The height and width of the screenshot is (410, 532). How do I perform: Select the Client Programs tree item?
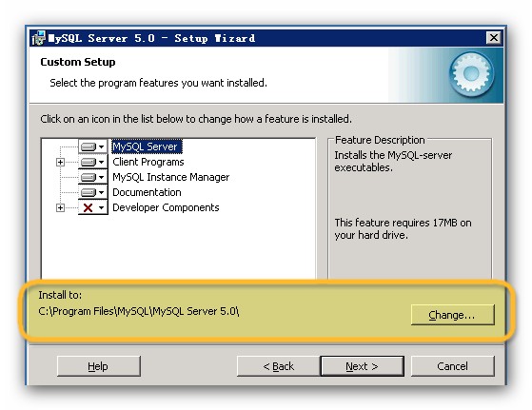tap(148, 162)
